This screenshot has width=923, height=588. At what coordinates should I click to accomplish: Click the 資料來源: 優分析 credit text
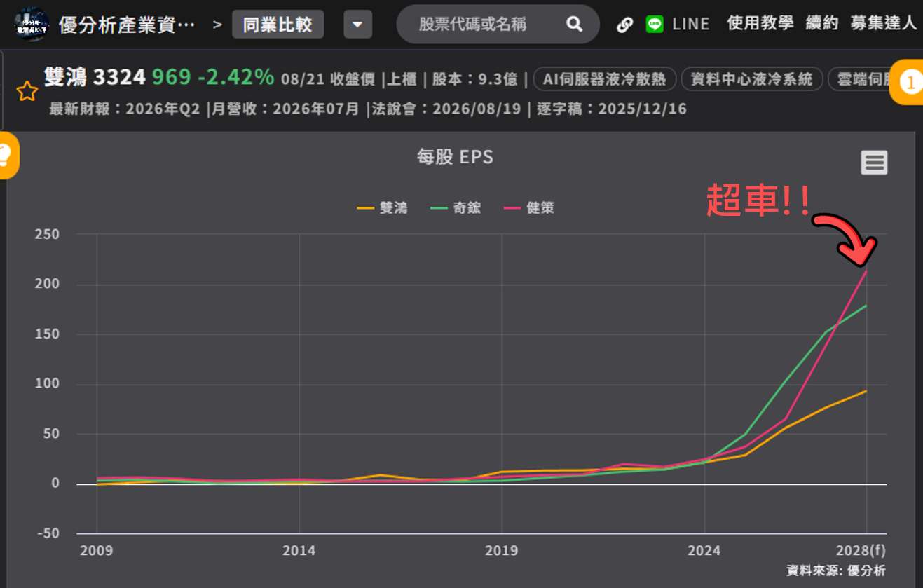836,570
